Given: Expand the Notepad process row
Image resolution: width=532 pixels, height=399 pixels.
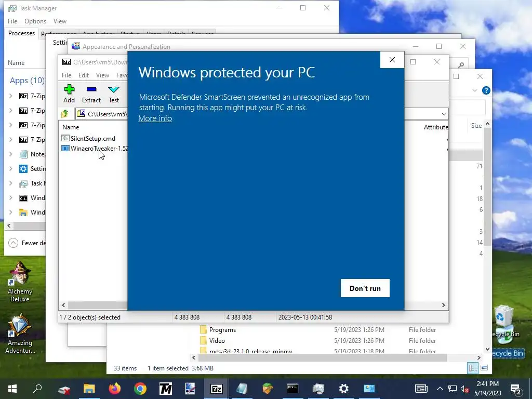Looking at the screenshot, I should tap(11, 154).
